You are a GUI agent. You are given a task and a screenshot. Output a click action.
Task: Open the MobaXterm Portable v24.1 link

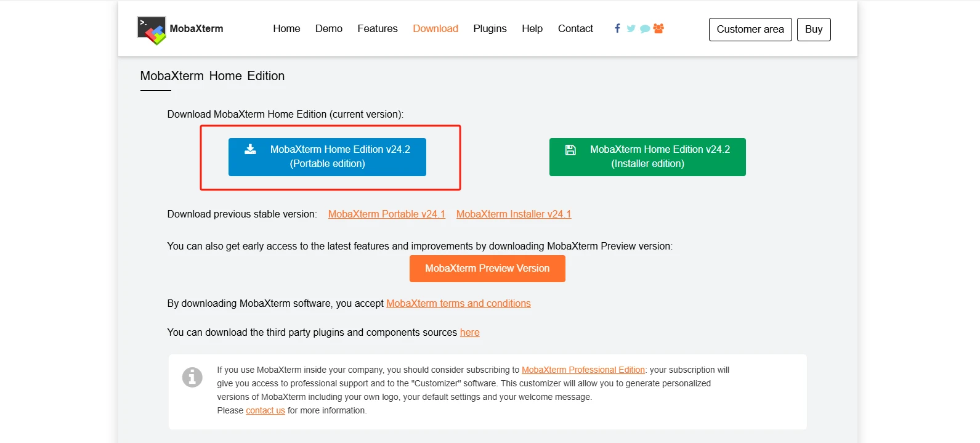(386, 214)
